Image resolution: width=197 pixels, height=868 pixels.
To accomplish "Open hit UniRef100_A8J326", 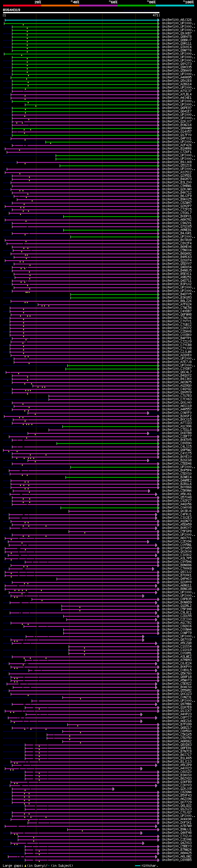I will tap(176, 20).
